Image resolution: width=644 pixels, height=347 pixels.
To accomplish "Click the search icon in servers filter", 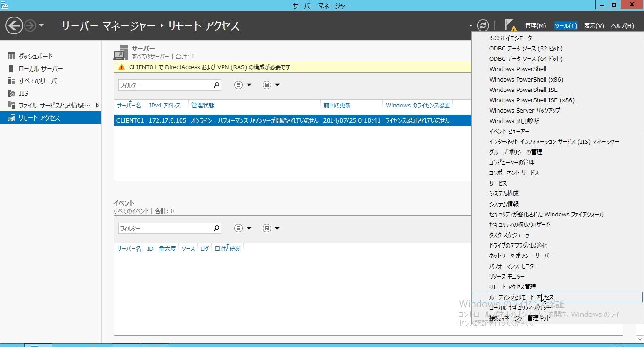I will pyautogui.click(x=216, y=85).
